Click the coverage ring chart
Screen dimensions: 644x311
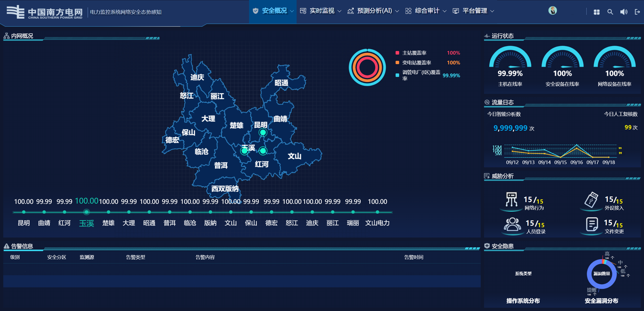tap(367, 67)
